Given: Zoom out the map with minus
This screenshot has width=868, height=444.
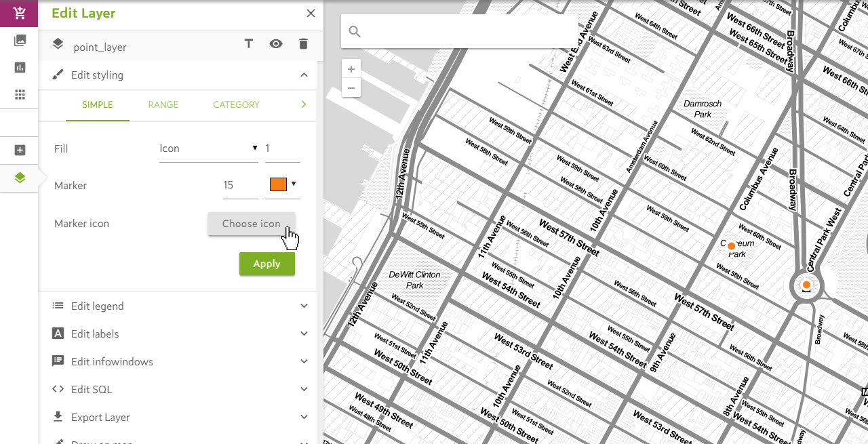Looking at the screenshot, I should tap(351, 87).
